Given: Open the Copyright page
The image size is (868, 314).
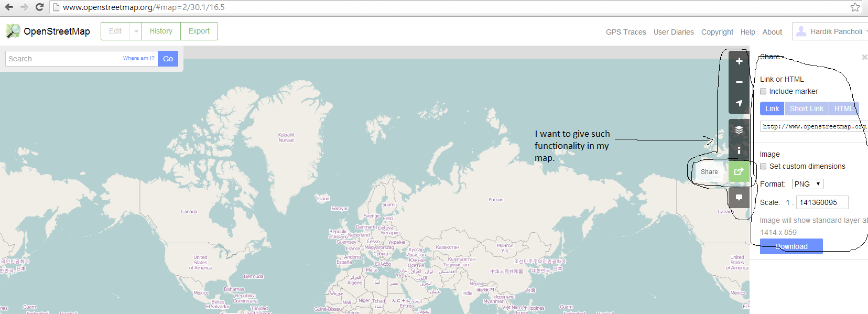Looking at the screenshot, I should coord(717,32).
